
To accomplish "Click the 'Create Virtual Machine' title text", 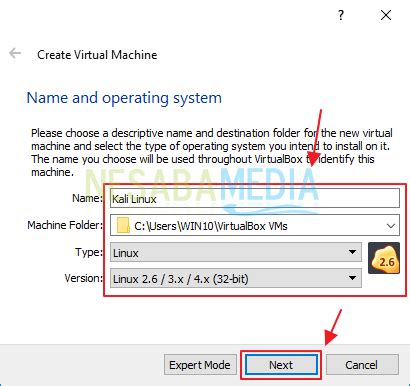I will (97, 55).
